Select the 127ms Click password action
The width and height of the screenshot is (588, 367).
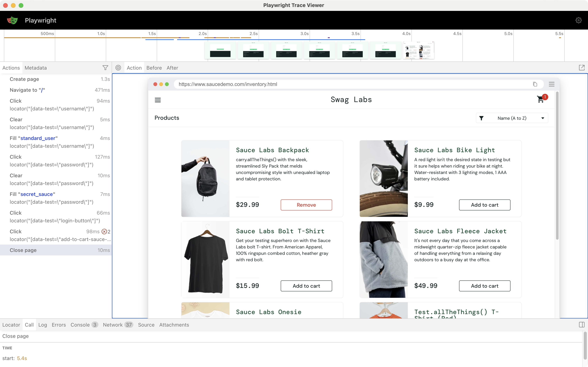(56, 161)
